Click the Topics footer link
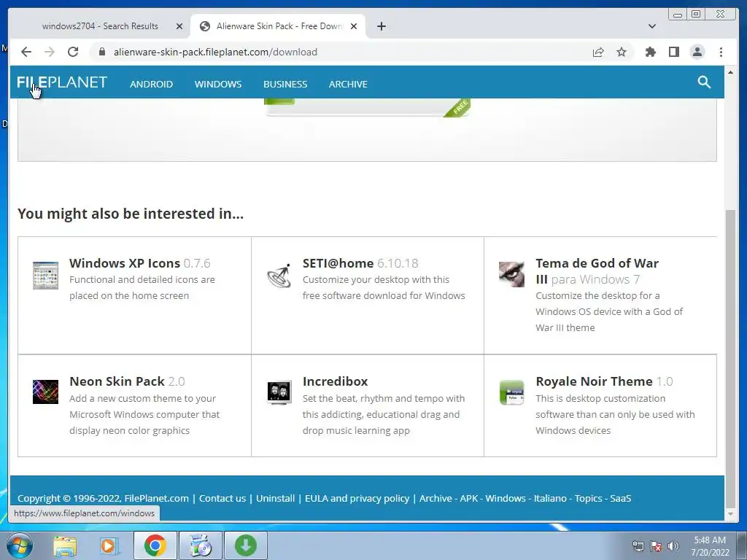Image resolution: width=747 pixels, height=560 pixels. pyautogui.click(x=589, y=499)
